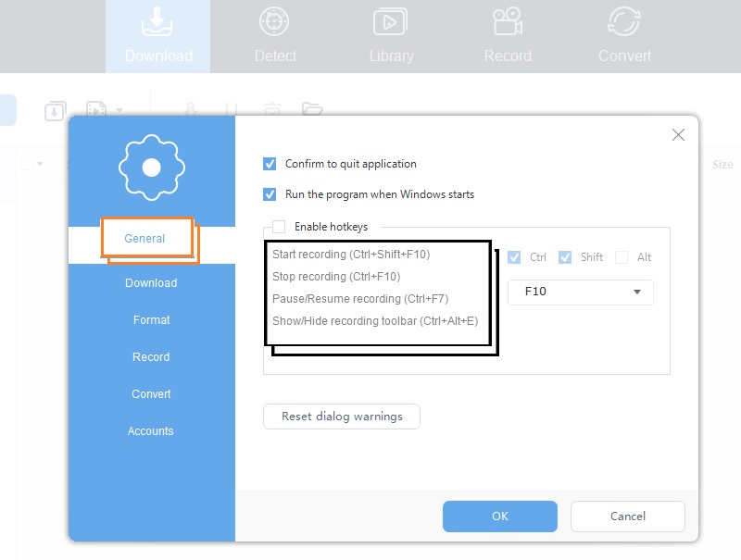Confirm settings with OK
The height and width of the screenshot is (560, 741).
pos(499,516)
